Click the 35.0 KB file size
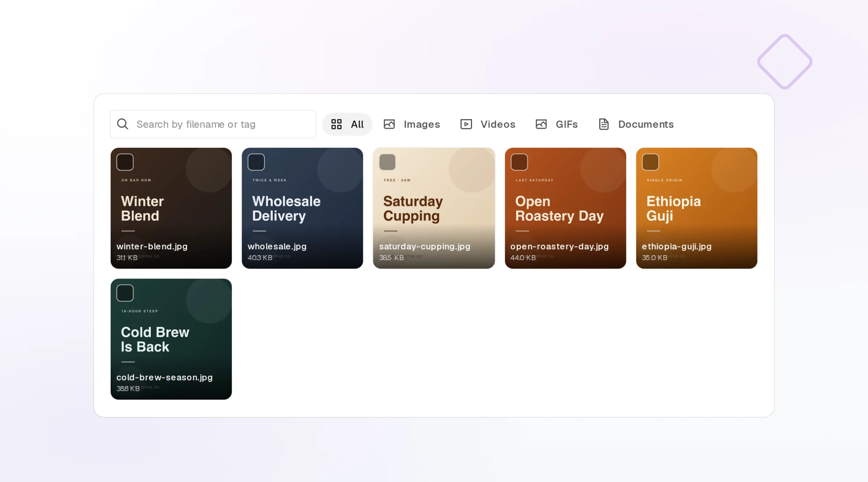 655,258
